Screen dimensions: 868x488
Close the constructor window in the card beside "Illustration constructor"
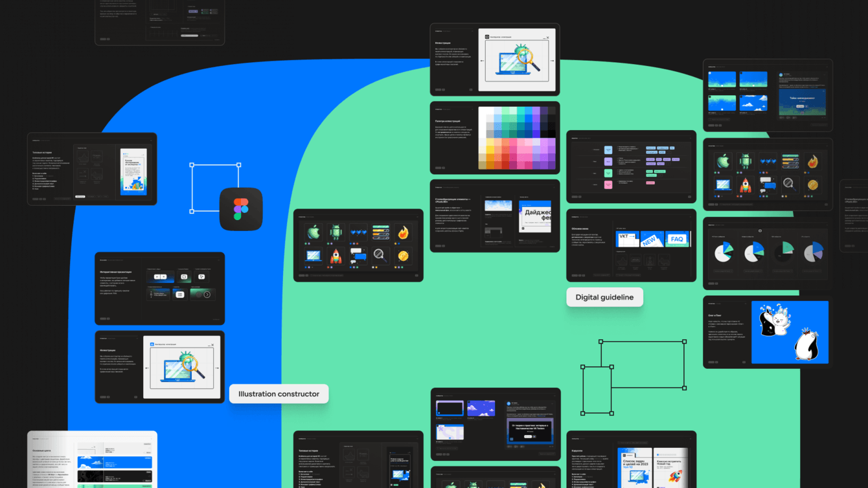[x=212, y=345]
